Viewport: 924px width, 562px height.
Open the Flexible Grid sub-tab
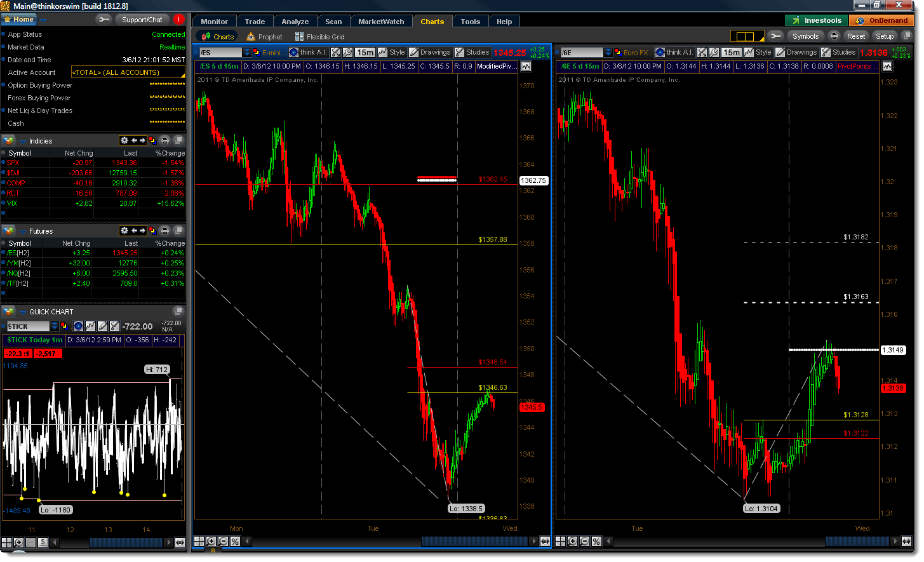(319, 37)
